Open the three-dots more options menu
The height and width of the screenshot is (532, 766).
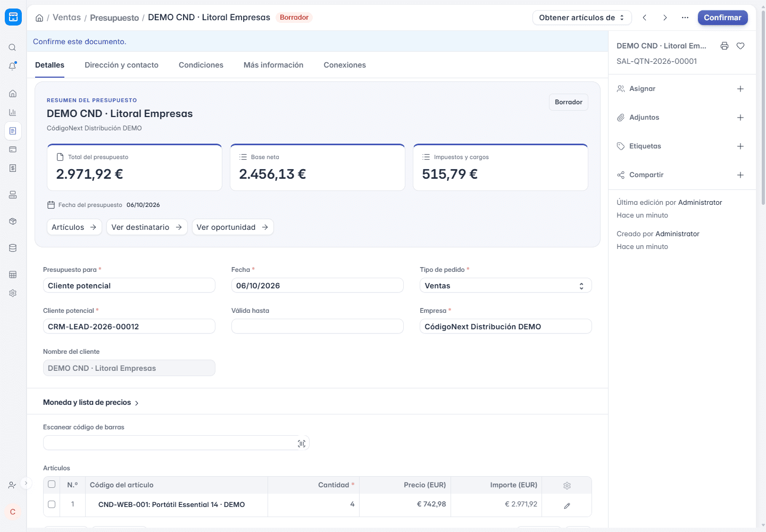pos(685,18)
